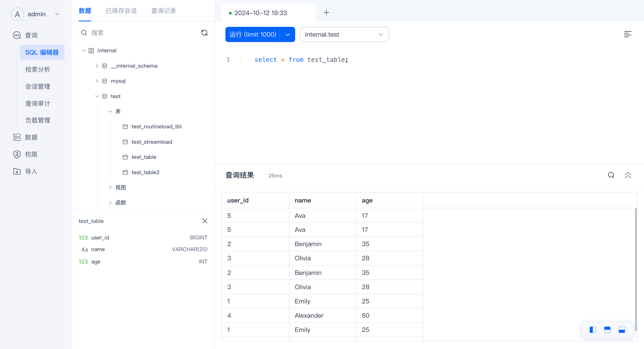The image size is (644, 349).
Task: Close the test_table schema details panel
Action: [x=205, y=221]
